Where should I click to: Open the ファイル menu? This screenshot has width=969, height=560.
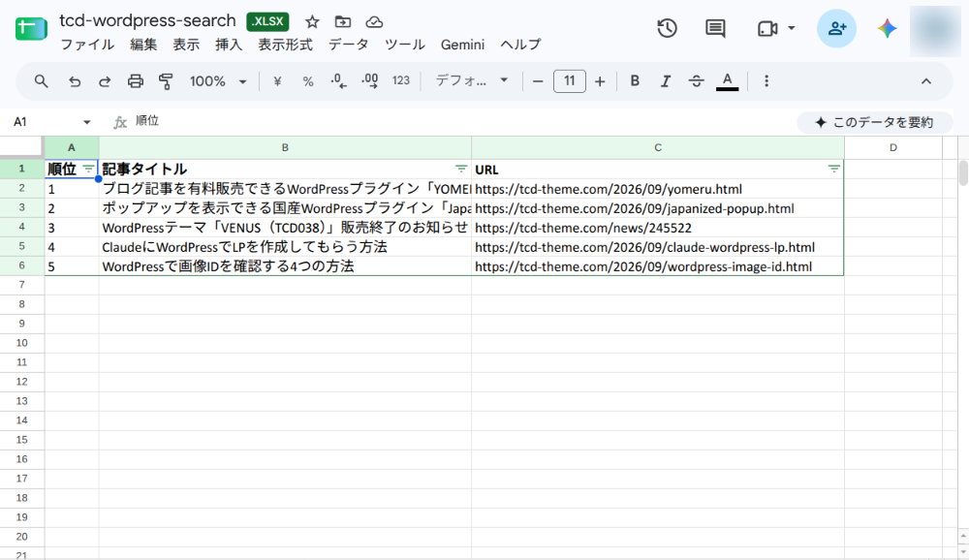87,45
